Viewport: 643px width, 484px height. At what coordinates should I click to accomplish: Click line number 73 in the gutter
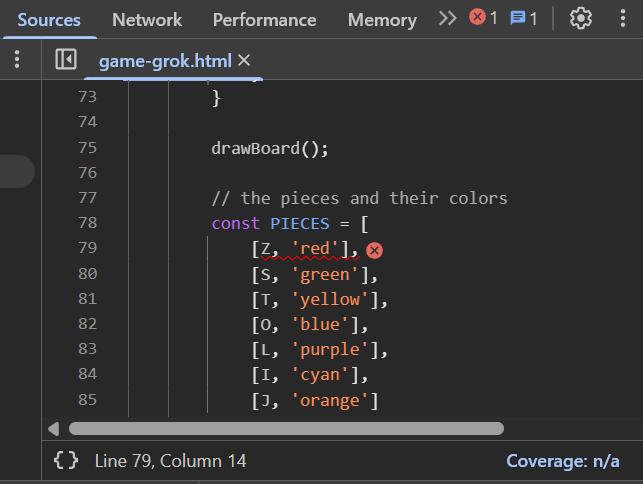coord(87,97)
